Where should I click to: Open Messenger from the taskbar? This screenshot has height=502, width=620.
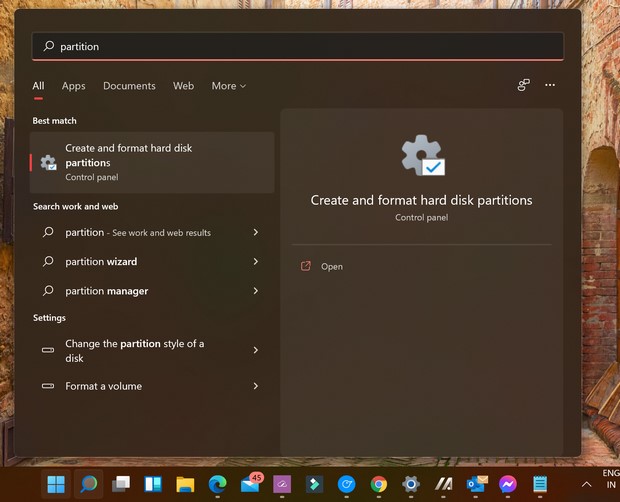507,485
